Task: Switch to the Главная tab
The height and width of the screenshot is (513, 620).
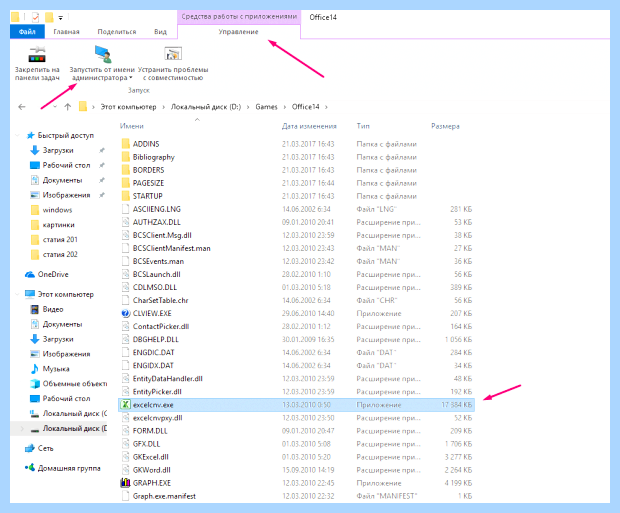Action: [66, 32]
